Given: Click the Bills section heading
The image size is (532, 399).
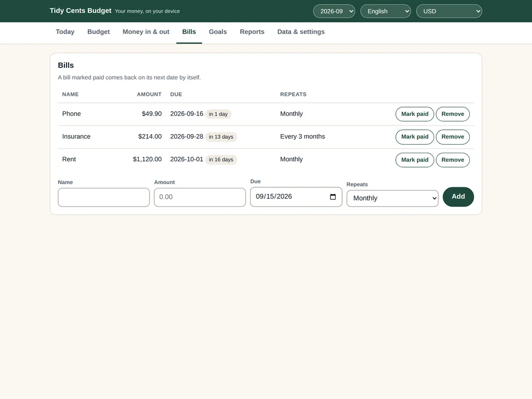Looking at the screenshot, I should 66,65.
